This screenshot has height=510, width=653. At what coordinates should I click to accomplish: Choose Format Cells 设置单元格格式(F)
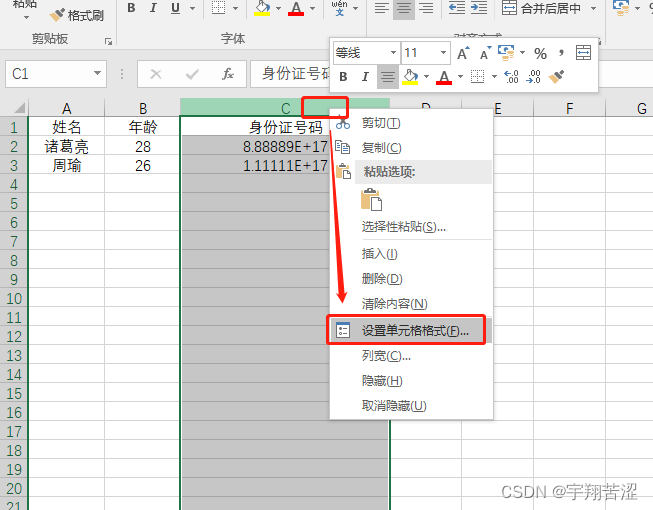tap(411, 331)
